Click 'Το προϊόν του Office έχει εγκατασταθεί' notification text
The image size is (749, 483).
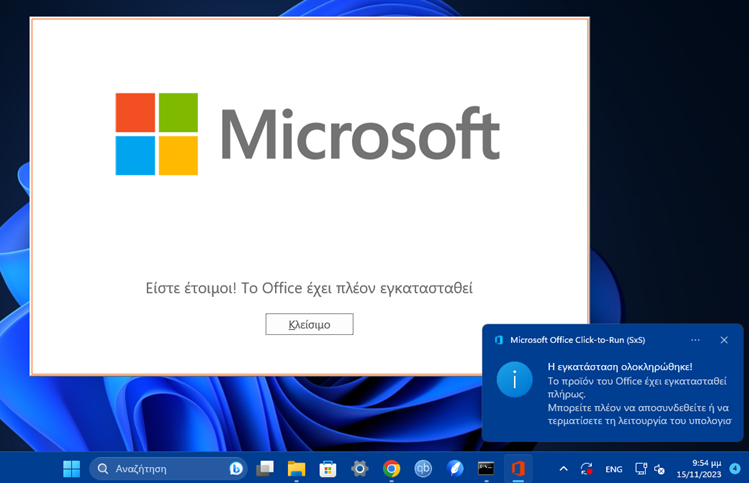click(x=637, y=381)
